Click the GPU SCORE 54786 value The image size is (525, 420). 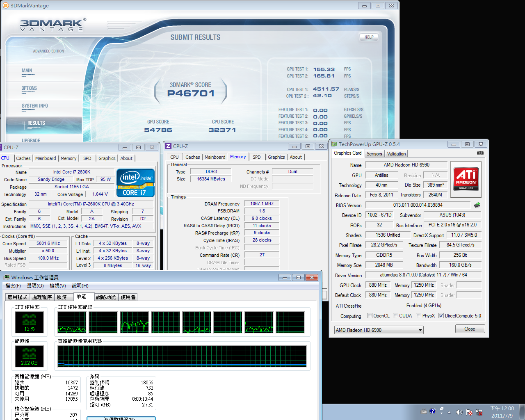(x=158, y=130)
